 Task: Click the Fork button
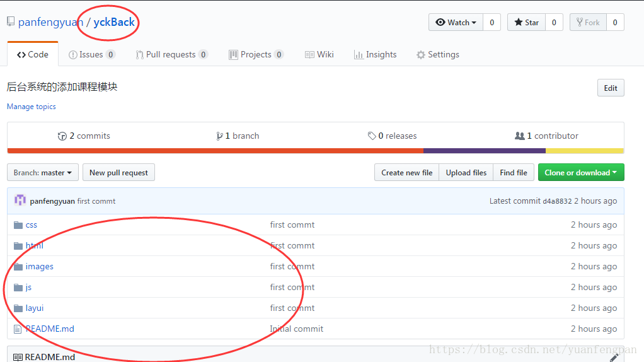click(588, 22)
